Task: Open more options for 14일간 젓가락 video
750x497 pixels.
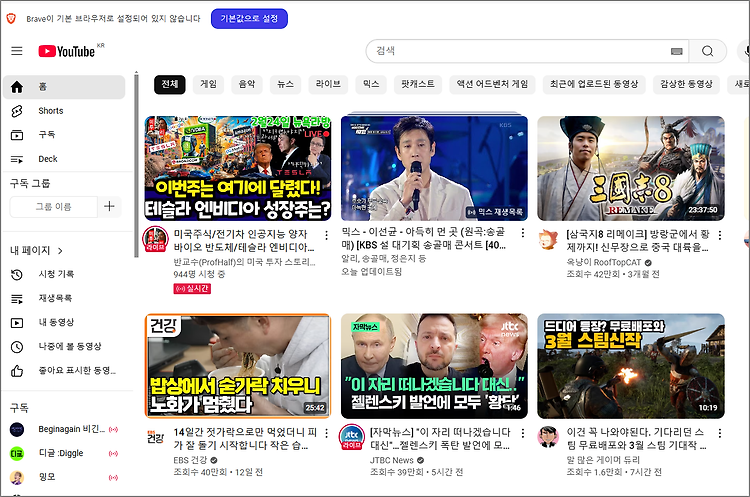Action: pyautogui.click(x=326, y=433)
